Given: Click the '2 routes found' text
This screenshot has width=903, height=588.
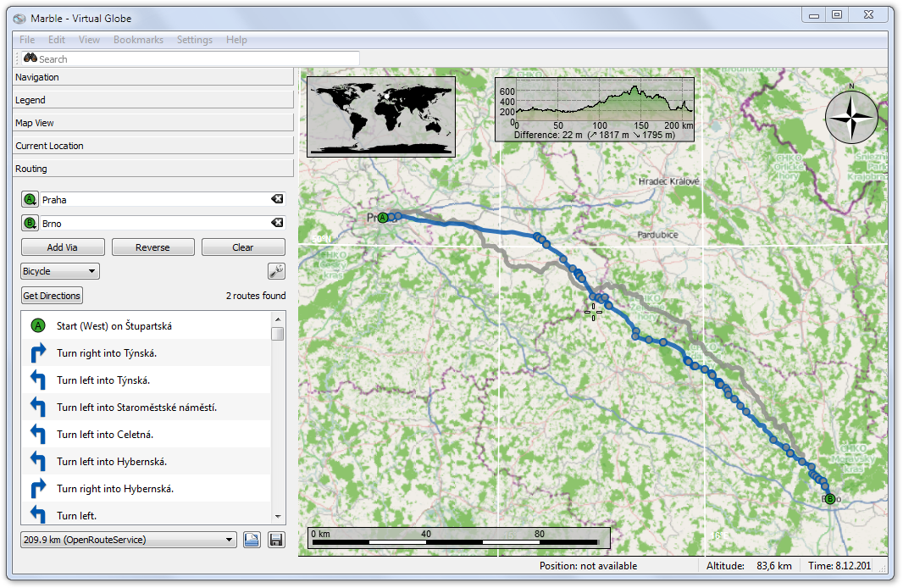Looking at the screenshot, I should [256, 296].
